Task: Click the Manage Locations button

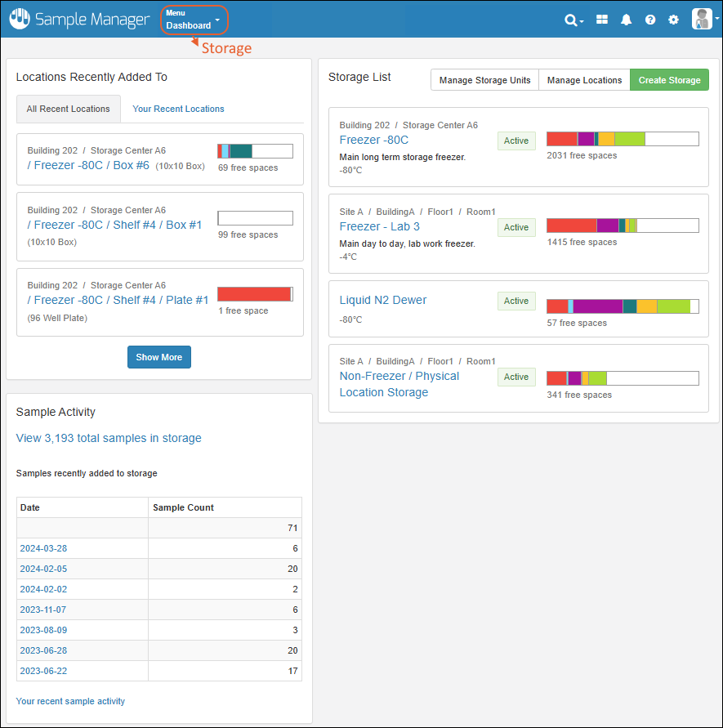Action: tap(584, 80)
